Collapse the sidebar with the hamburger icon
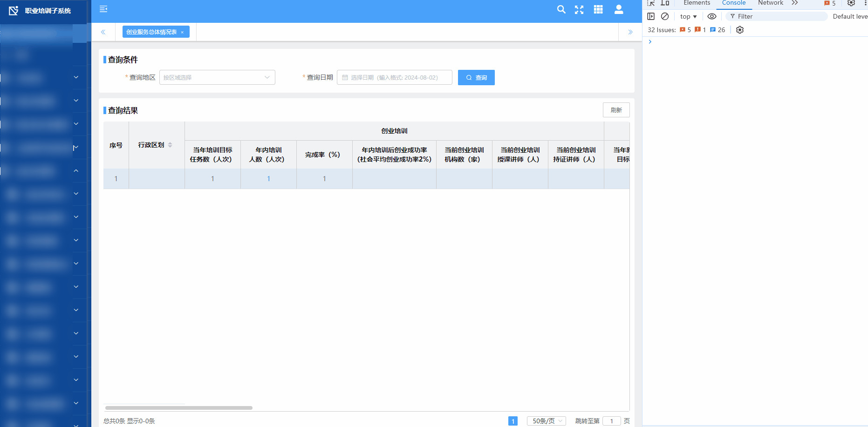This screenshot has height=427, width=868. (103, 9)
